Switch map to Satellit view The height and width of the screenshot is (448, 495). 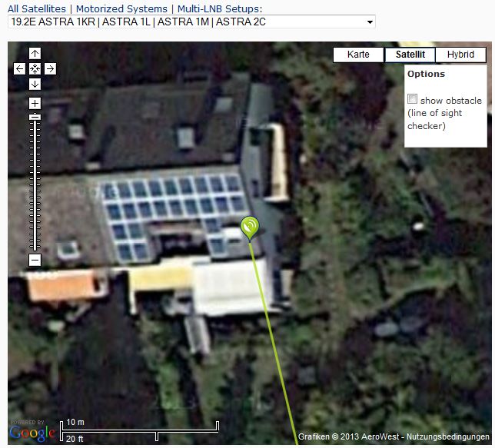click(410, 55)
